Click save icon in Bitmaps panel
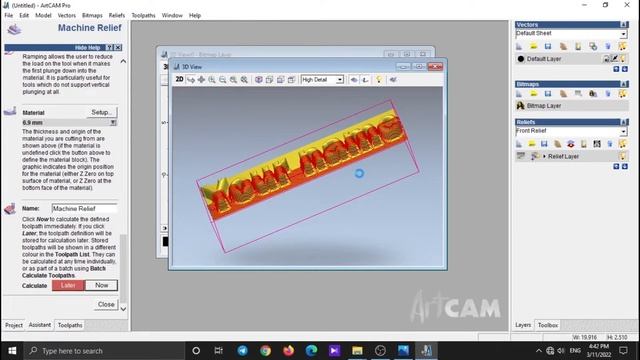The height and width of the screenshot is (360, 640). [548, 94]
